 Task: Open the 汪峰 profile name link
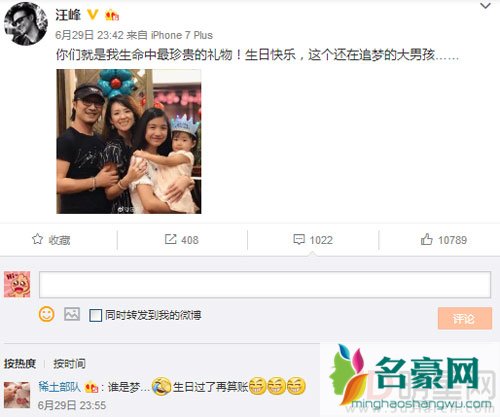coord(68,15)
